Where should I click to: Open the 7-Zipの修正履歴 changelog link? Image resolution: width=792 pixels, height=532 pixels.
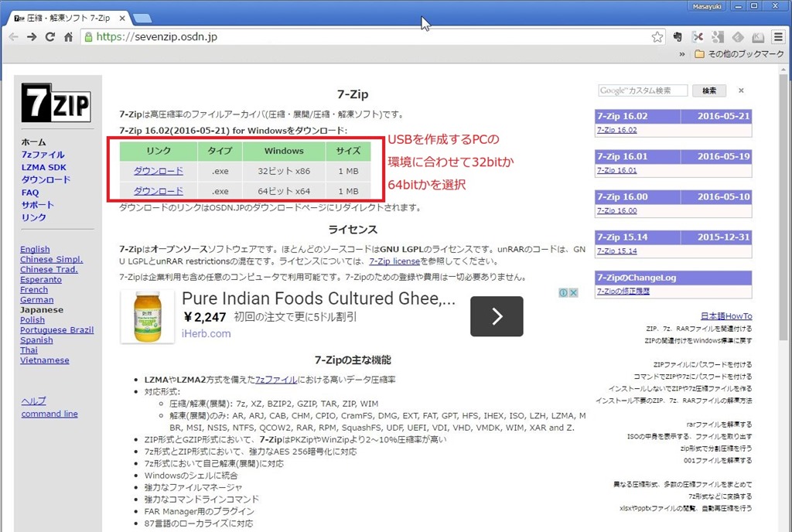[623, 292]
